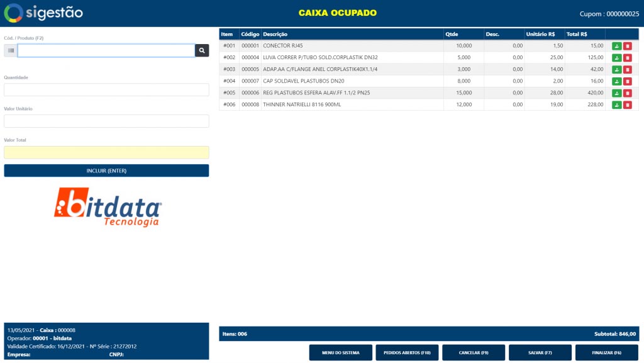The height and width of the screenshot is (363, 644).
Task: Delete the REG PLASTUBOS ESFERA item
Action: [627, 93]
